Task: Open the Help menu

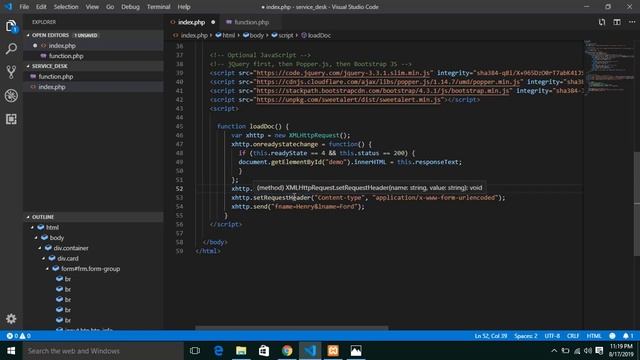Action: [184, 7]
